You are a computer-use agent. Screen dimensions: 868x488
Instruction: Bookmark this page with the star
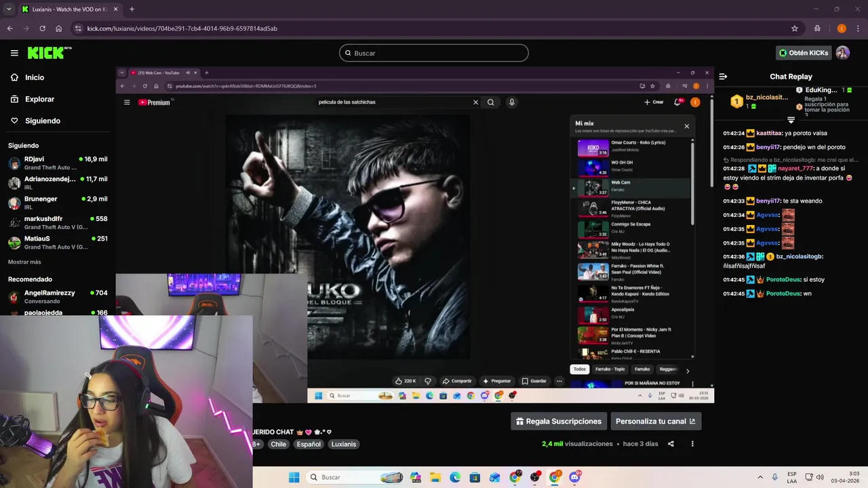click(x=794, y=28)
